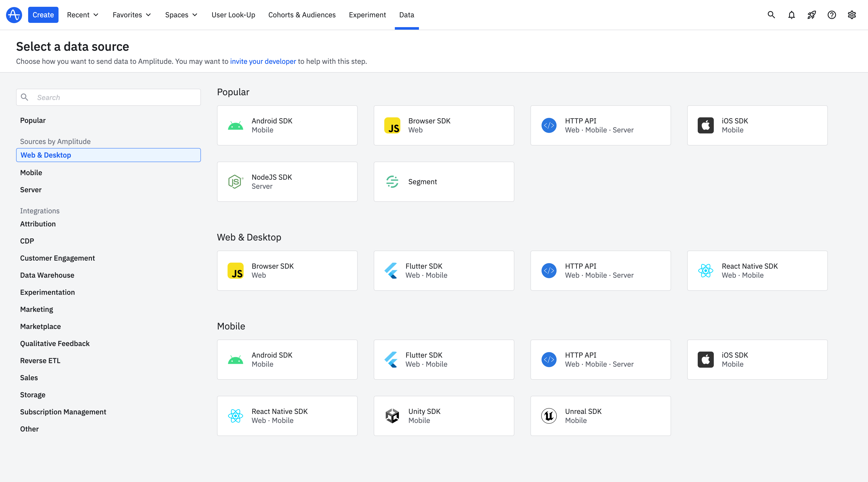Open Cohorts & Audiences menu item
The image size is (868, 482).
[302, 15]
